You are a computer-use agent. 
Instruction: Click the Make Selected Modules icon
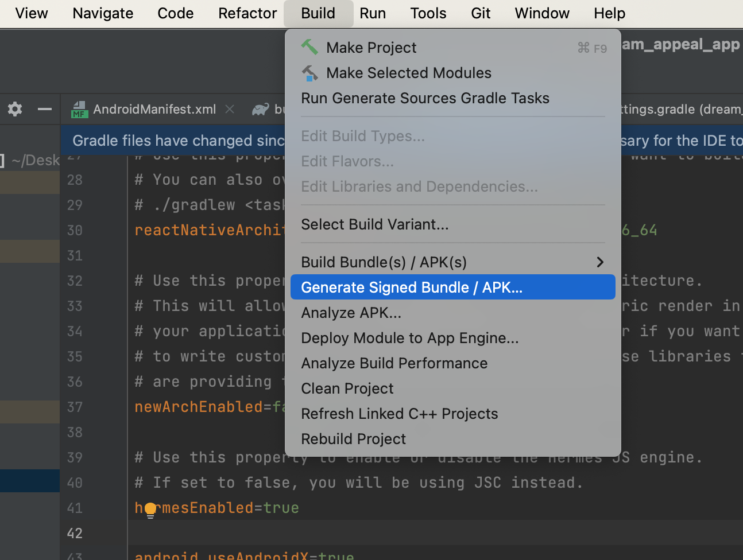click(x=309, y=73)
